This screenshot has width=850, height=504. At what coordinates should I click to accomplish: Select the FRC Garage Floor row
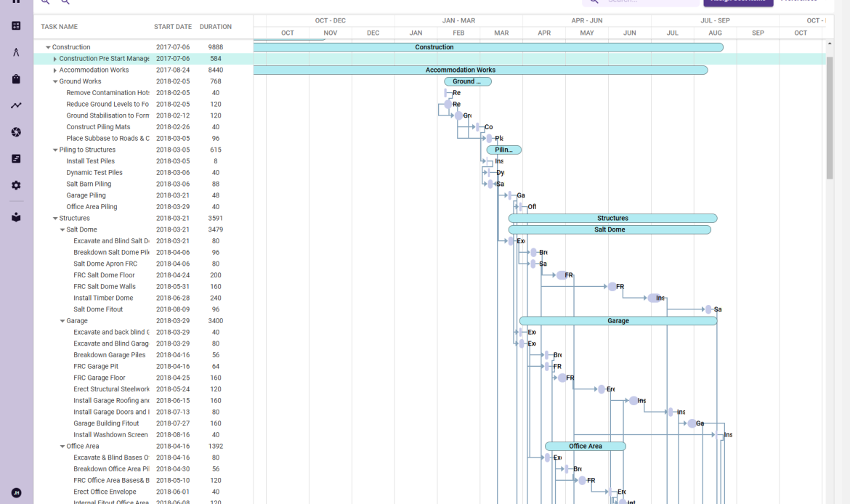click(143, 378)
